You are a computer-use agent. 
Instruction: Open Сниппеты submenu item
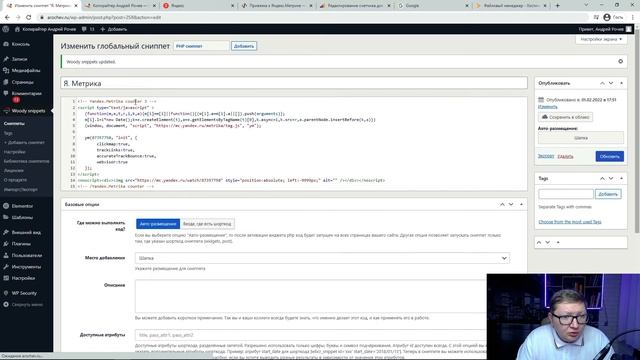coord(14,123)
